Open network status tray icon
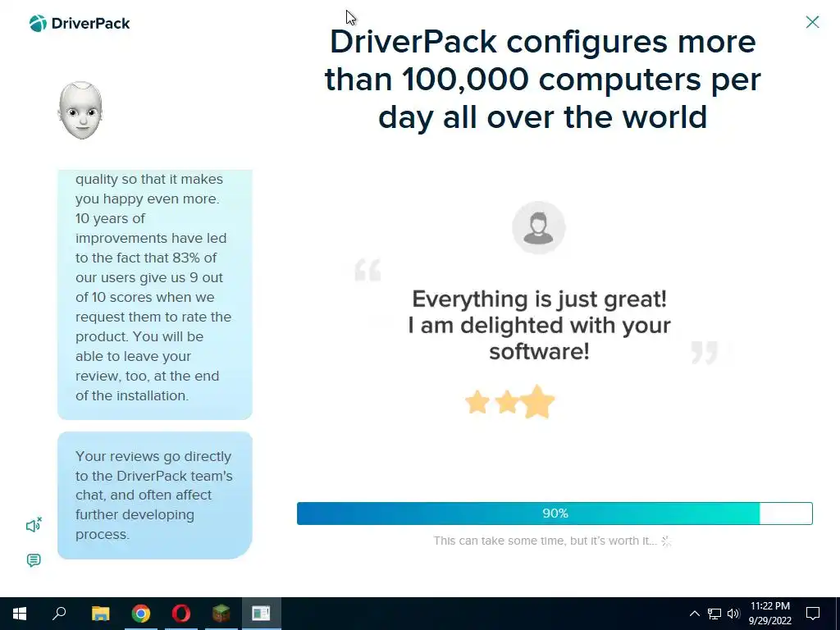The image size is (840, 630). click(x=714, y=614)
